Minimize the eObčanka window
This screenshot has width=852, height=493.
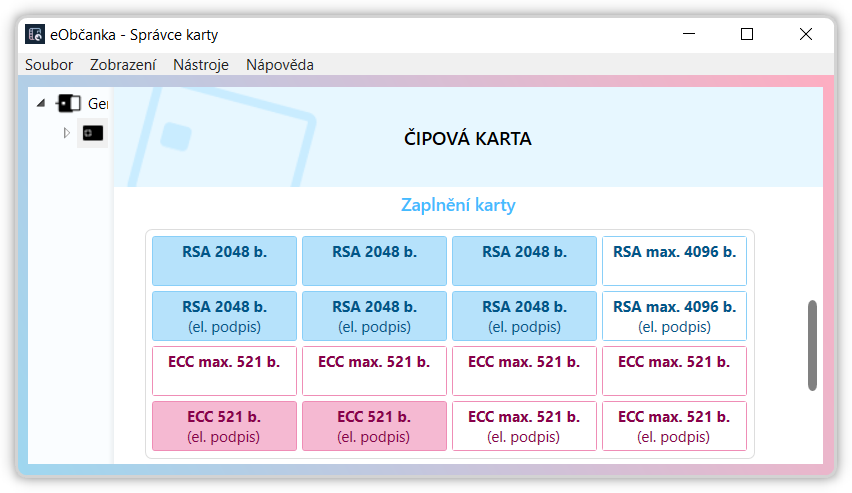pos(688,34)
